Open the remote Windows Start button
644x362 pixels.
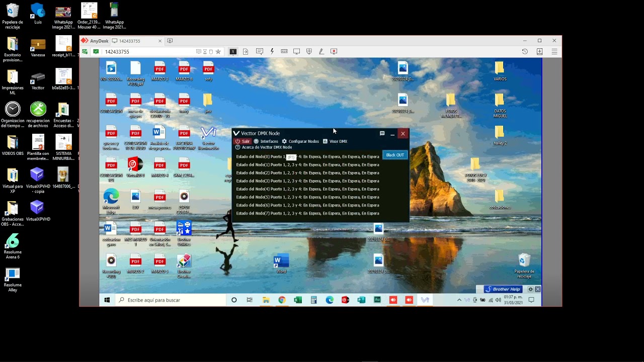(107, 300)
